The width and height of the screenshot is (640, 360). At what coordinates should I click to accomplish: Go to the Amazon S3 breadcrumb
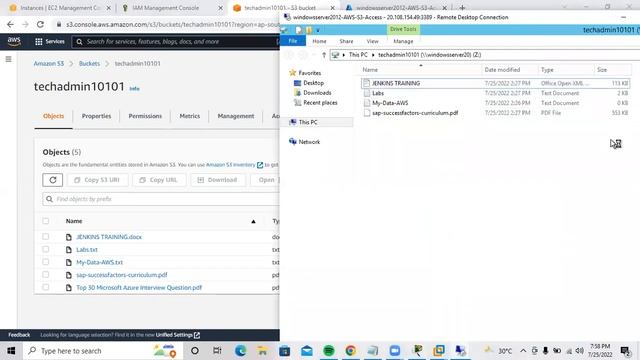coord(49,64)
